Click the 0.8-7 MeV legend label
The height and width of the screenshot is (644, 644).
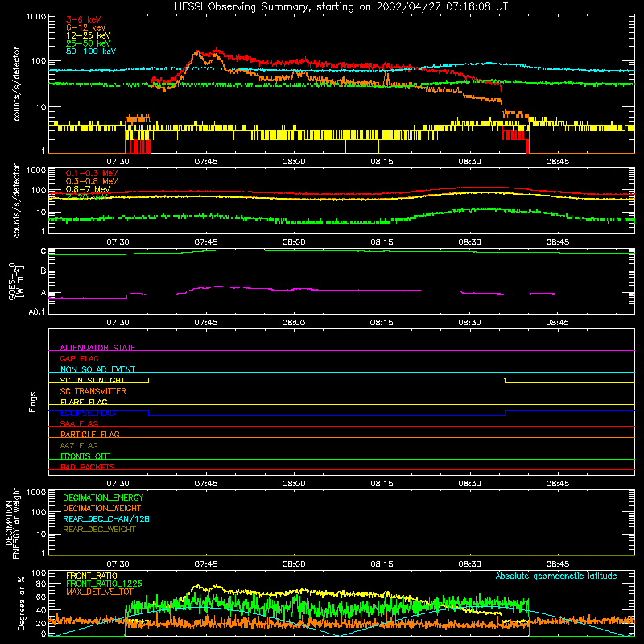88,189
